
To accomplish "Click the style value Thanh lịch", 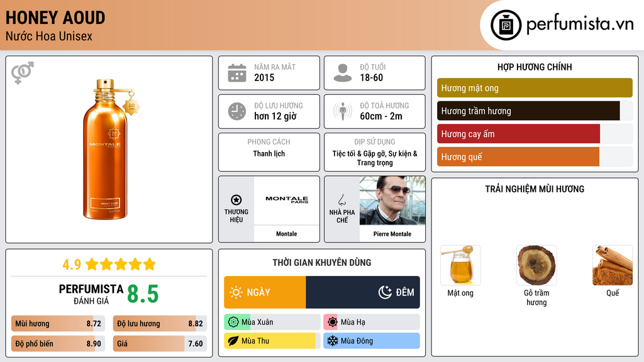I will pos(269,153).
